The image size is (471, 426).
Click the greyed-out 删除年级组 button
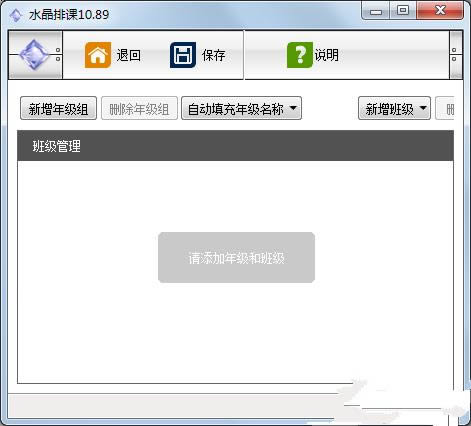[x=139, y=108]
